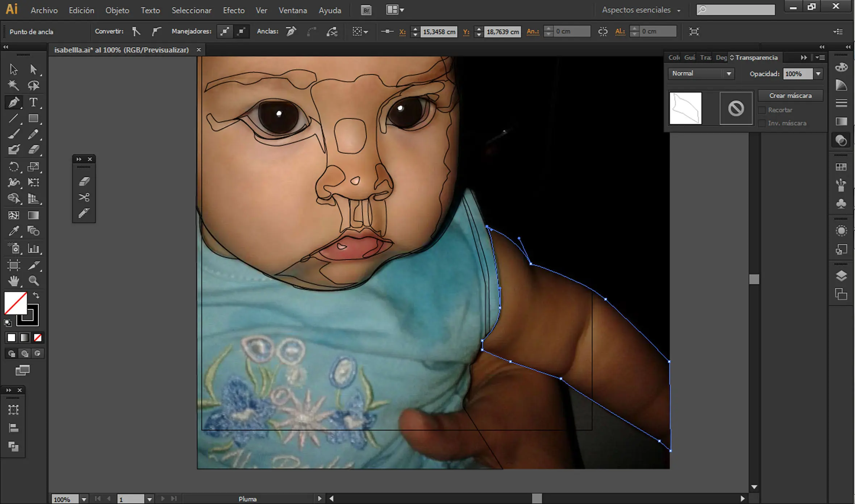
Task: Expand the status bar Pluma arrow
Action: tap(320, 499)
